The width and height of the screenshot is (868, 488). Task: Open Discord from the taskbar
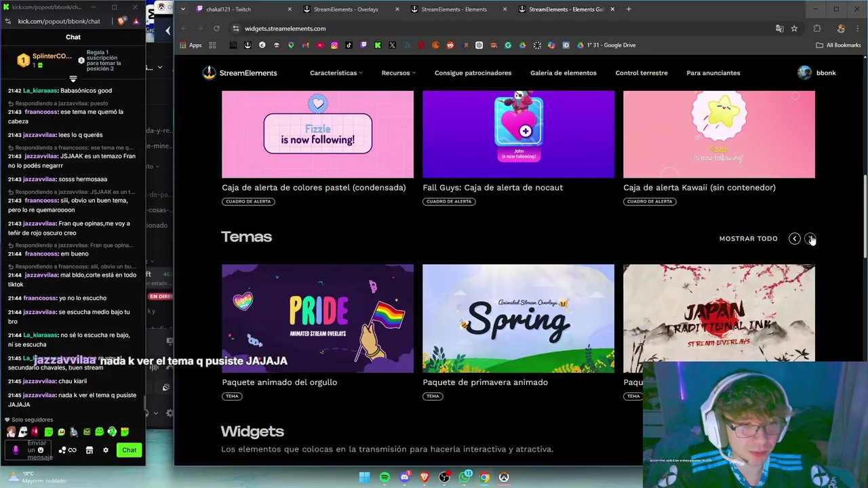click(x=405, y=477)
